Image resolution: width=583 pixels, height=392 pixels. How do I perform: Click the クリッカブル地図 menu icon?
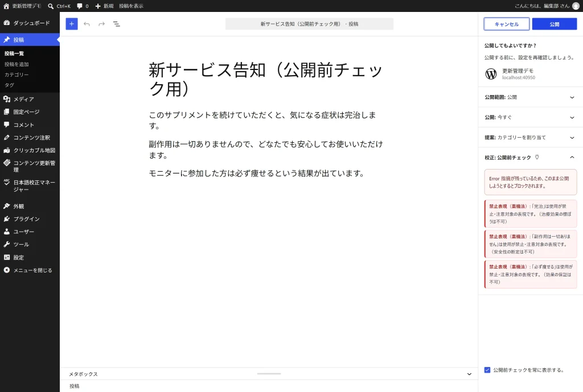(x=7, y=150)
